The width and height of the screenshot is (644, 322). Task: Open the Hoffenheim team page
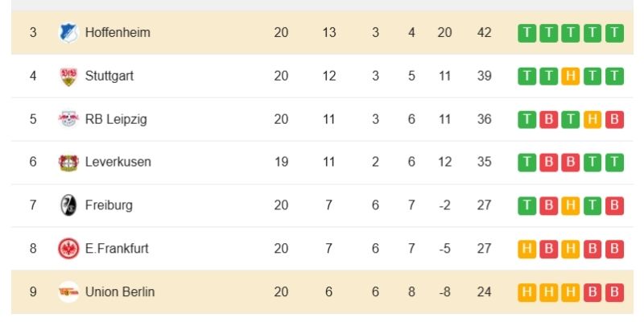(118, 33)
